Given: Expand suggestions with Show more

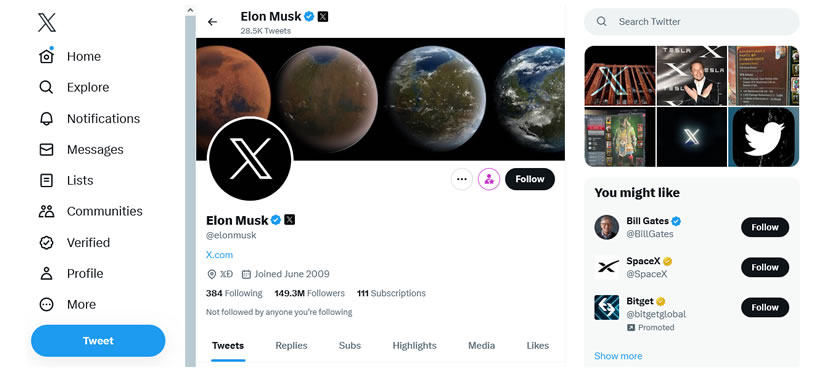Looking at the screenshot, I should click(x=618, y=356).
